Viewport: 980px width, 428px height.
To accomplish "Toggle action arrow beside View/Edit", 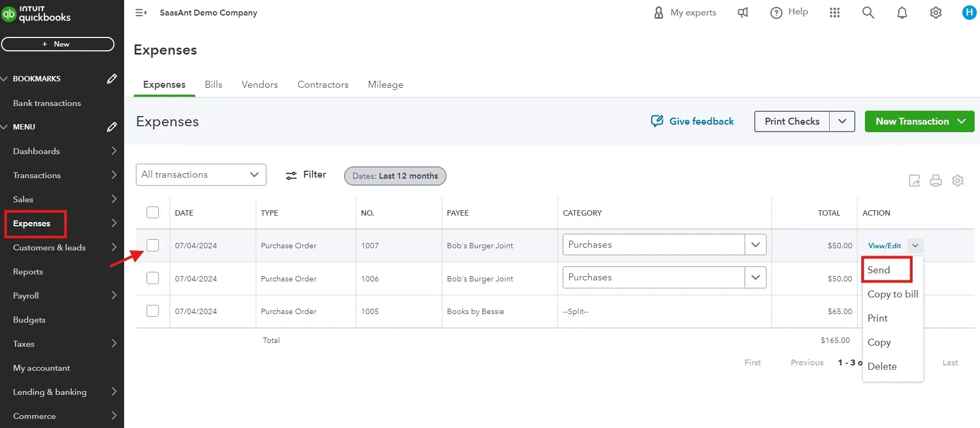I will pyautogui.click(x=915, y=246).
